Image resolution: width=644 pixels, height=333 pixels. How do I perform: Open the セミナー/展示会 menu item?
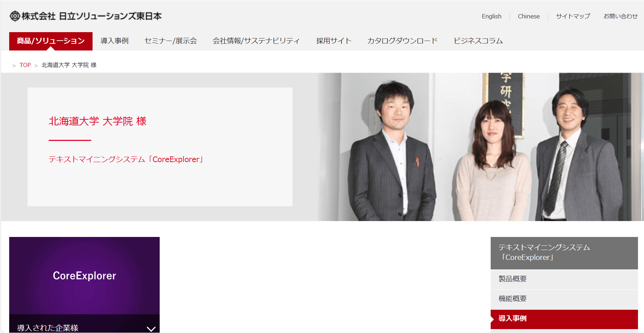(171, 41)
